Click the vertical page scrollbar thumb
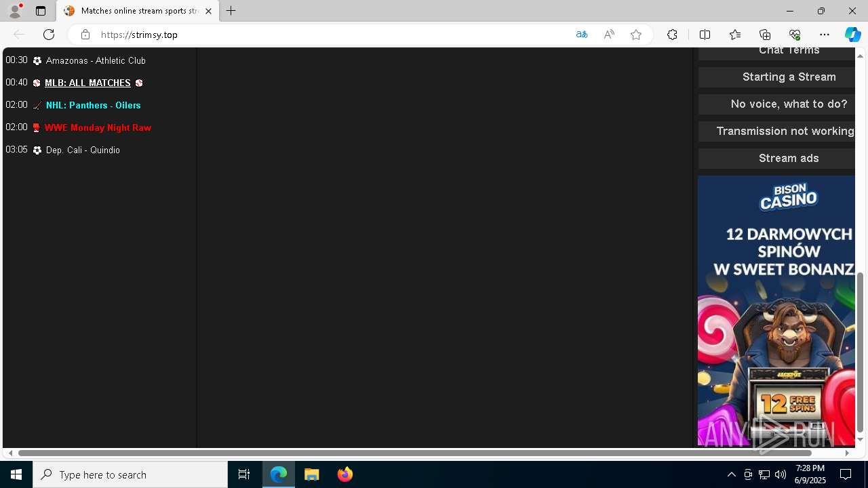 click(860, 352)
